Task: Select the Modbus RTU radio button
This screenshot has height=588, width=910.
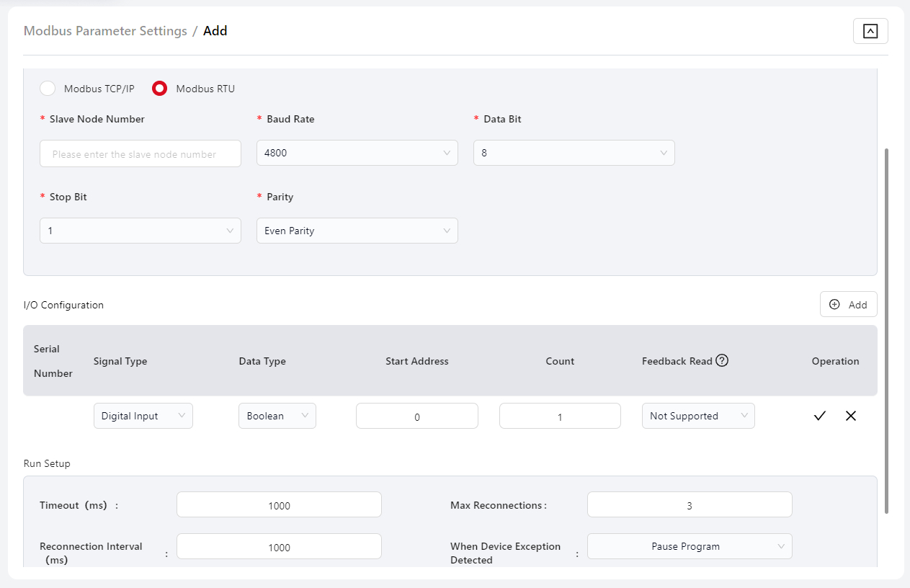Action: click(x=160, y=89)
